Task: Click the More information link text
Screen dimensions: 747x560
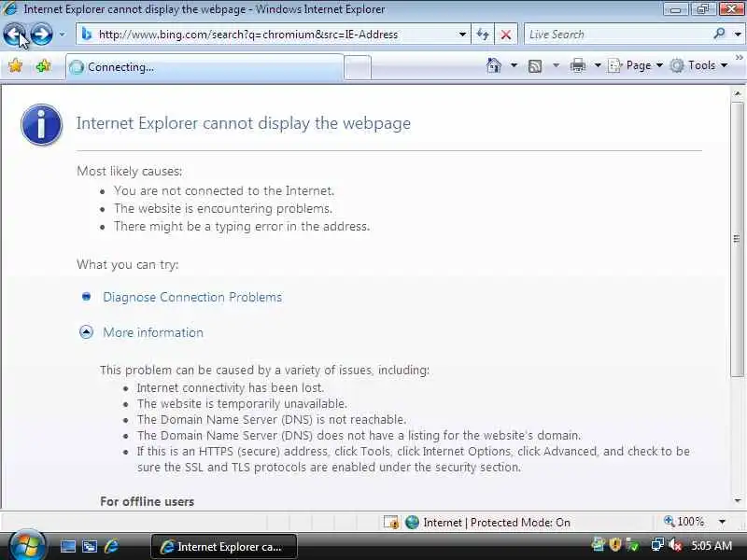Action: (153, 332)
